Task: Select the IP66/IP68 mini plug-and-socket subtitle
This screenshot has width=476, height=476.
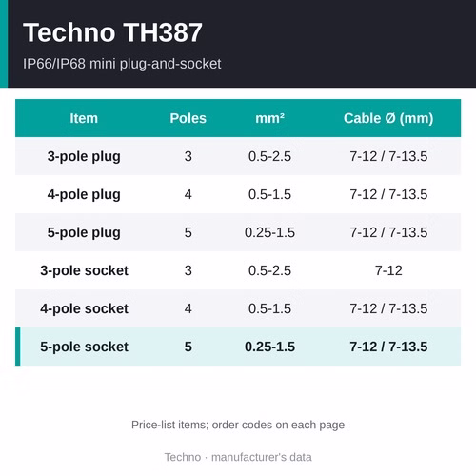Action: [x=122, y=64]
